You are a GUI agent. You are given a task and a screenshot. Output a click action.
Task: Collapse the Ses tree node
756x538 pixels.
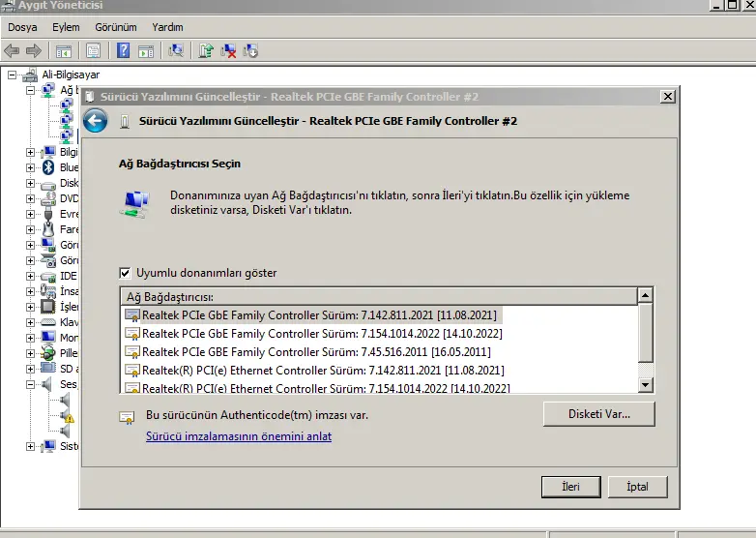30,384
